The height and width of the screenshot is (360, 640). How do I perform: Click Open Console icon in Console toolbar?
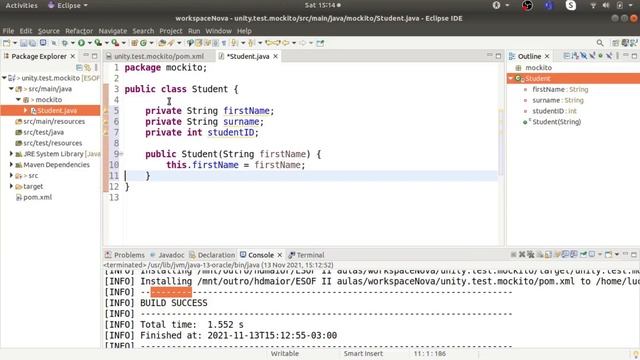click(608, 255)
